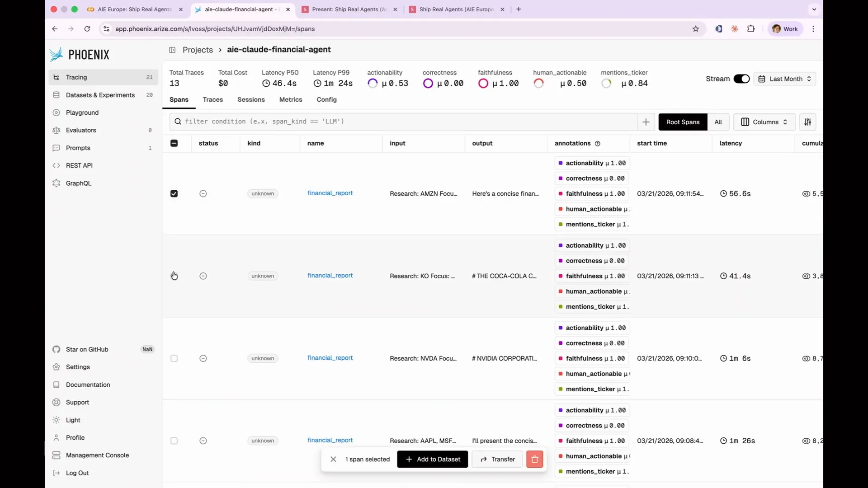Check the KO row checkbox
Viewport: 868px width, 488px height.
click(x=174, y=276)
